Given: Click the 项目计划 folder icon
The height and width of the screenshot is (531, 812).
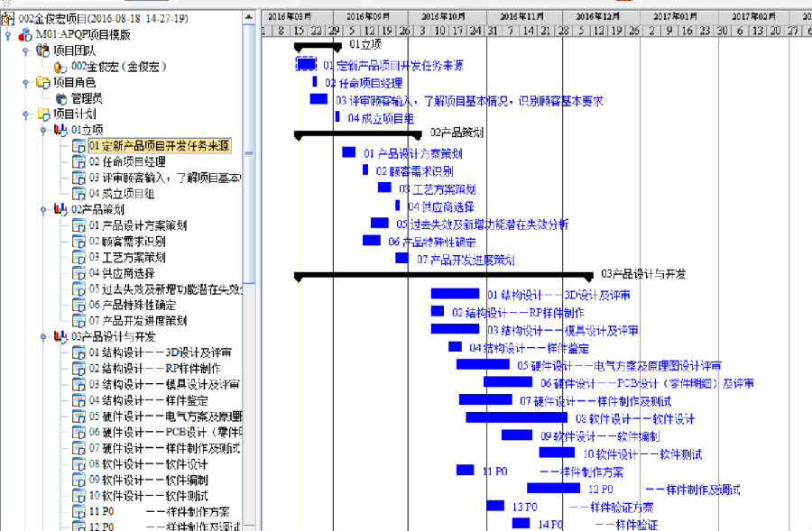Looking at the screenshot, I should 43,114.
